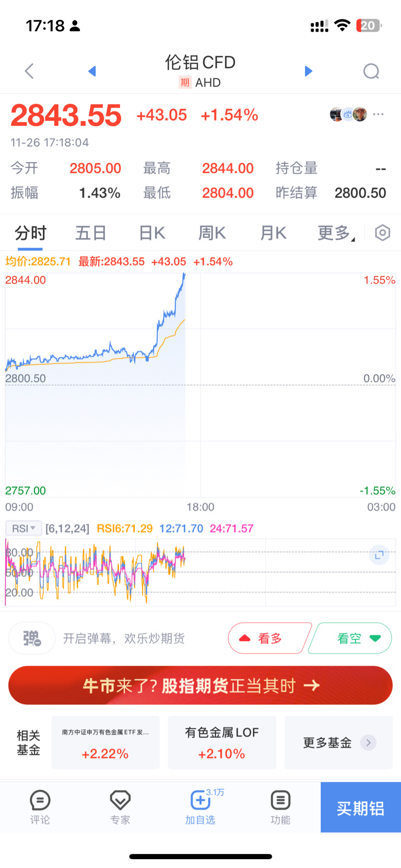Go to previous contract with left triangle
Viewport: 401px width, 868px height.
92,71
